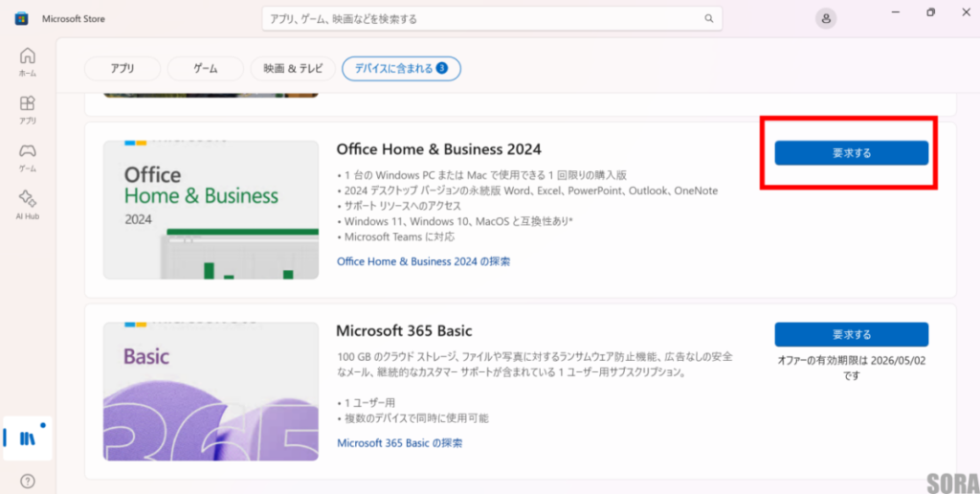Click the Microsoft Teams に対応 bullet text
980x494 pixels.
(x=399, y=237)
